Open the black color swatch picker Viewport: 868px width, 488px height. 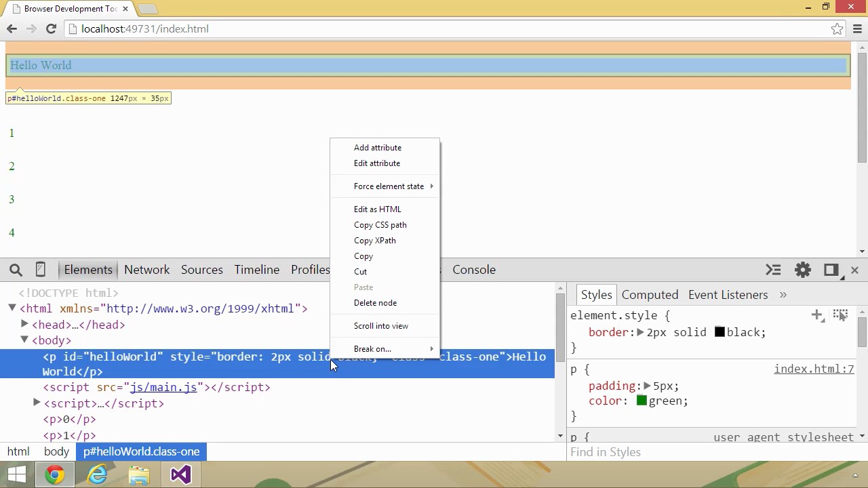[x=719, y=332]
